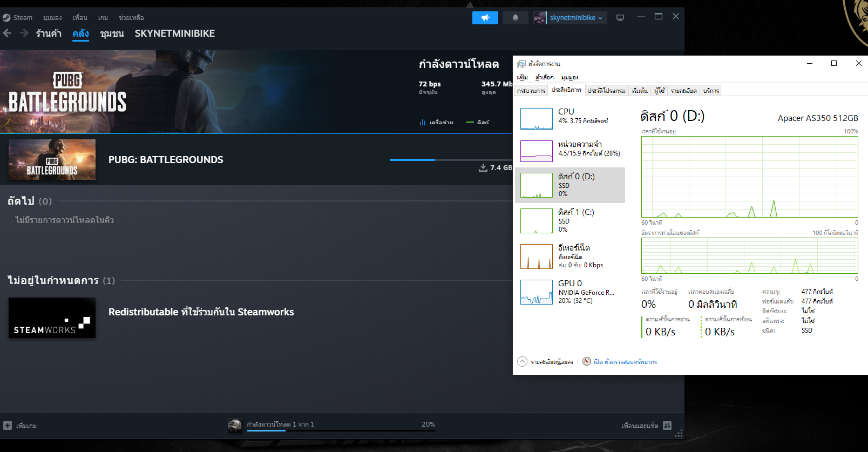
Task: Click the disk active time graph
Action: click(x=749, y=177)
